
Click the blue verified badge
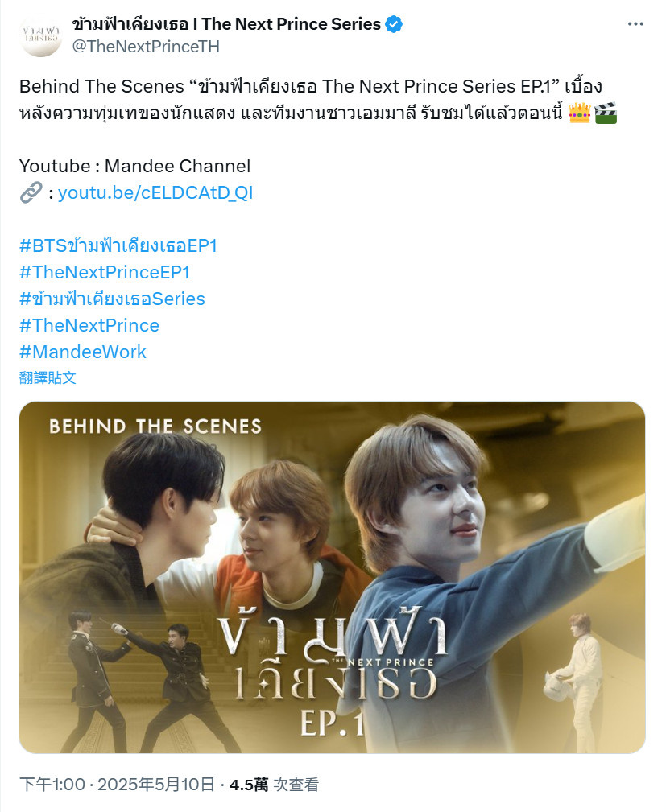click(x=394, y=24)
